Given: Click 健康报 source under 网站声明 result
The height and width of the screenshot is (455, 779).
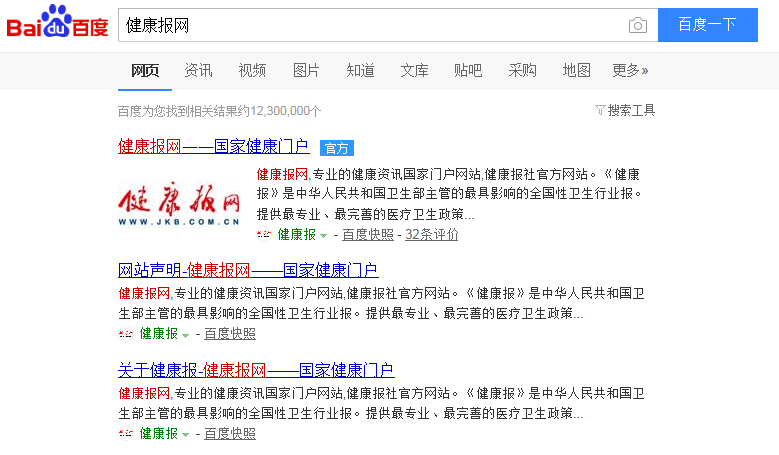Looking at the screenshot, I should pyautogui.click(x=158, y=334).
